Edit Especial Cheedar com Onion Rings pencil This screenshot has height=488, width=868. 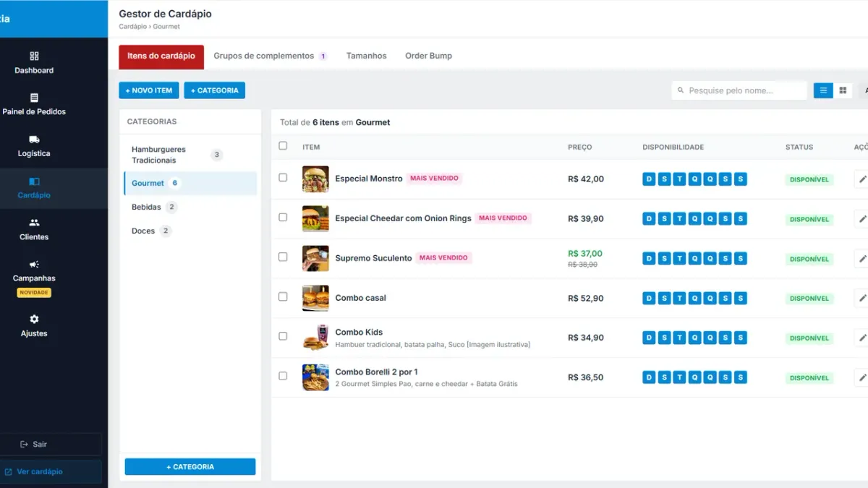point(861,218)
